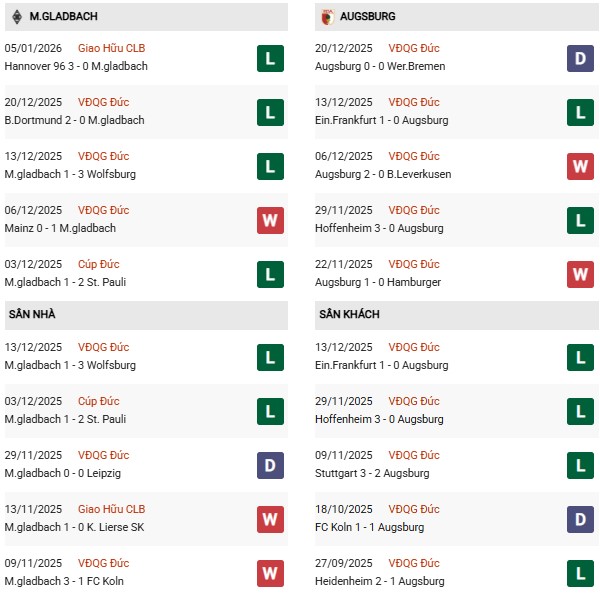
Task: Click the L badge for Heidenheim 2-1 Augsburg
Action: pyautogui.click(x=581, y=573)
